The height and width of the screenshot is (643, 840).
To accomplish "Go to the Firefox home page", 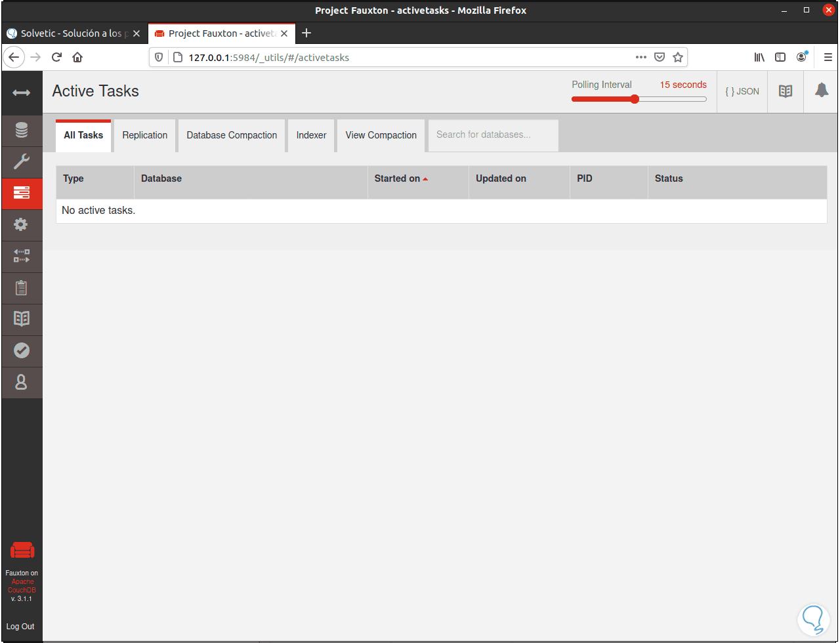I will point(77,57).
